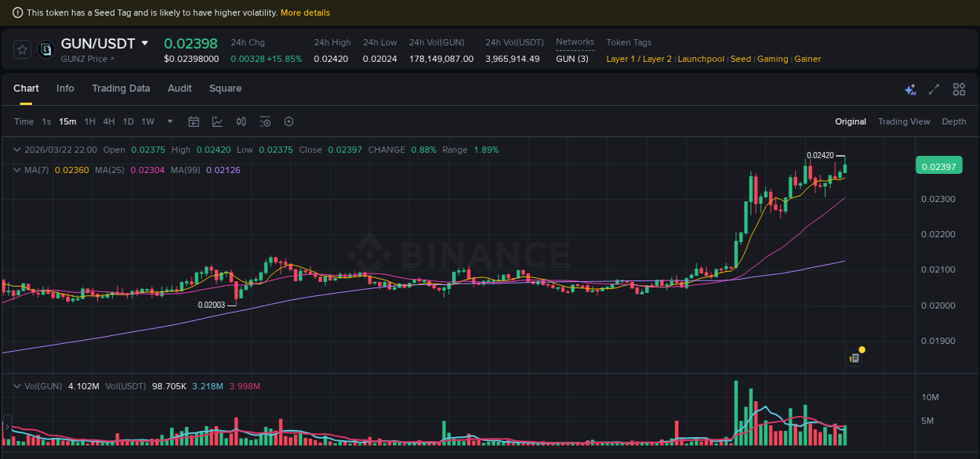Open the indicator settings icon
Screen dimensions: 980x459
pos(264,121)
